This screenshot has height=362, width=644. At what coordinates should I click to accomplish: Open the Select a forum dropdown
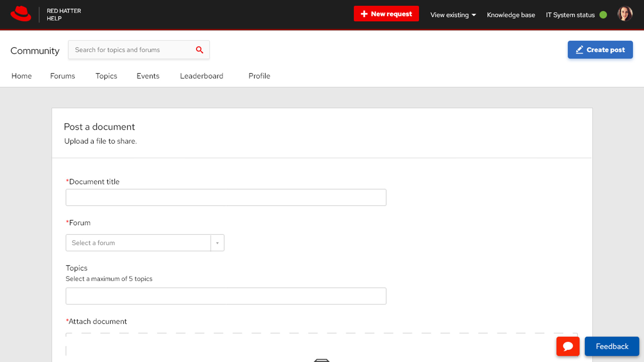[145, 243]
